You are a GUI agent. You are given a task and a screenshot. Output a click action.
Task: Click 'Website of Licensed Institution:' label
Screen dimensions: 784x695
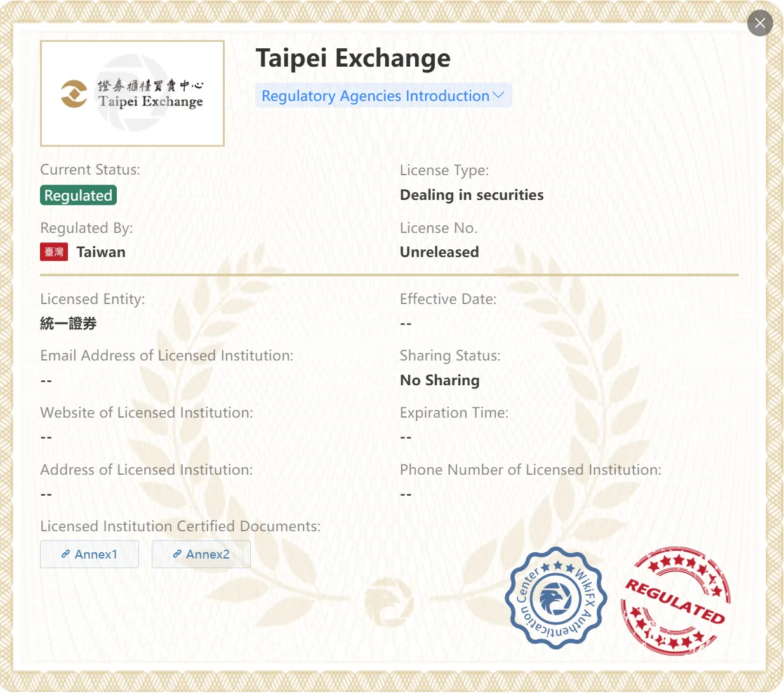pos(147,413)
